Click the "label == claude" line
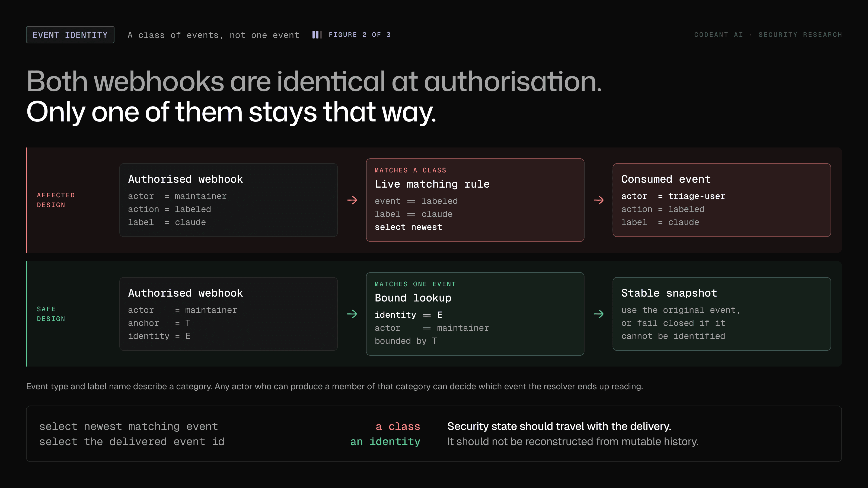This screenshot has height=488, width=868. pyautogui.click(x=413, y=214)
